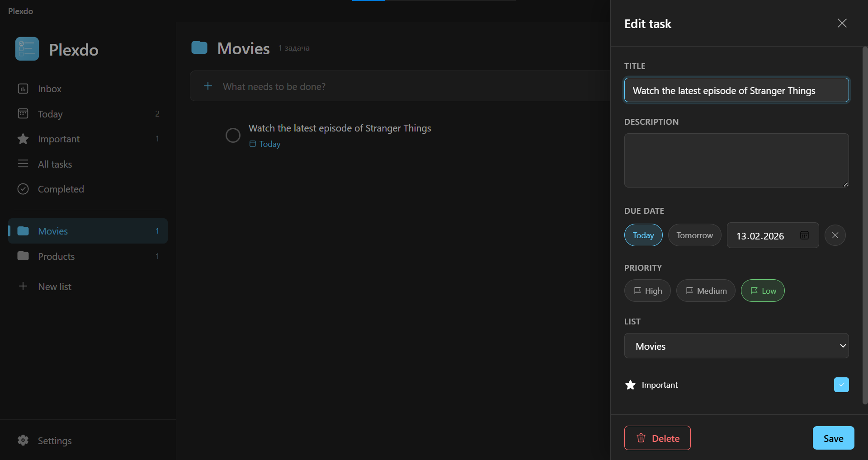
Task: Select High priority
Action: (647, 291)
